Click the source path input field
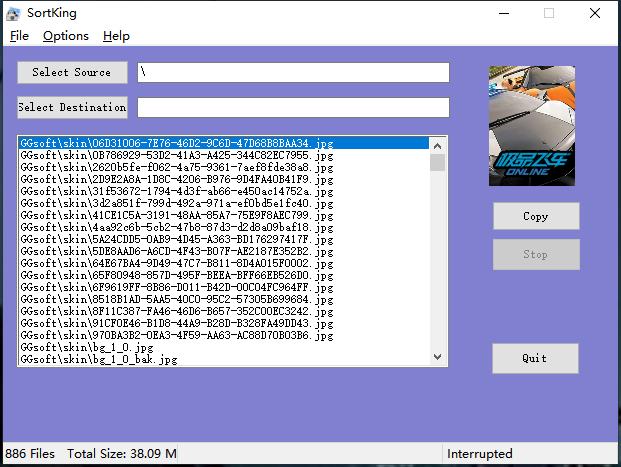The image size is (621, 467). [293, 72]
